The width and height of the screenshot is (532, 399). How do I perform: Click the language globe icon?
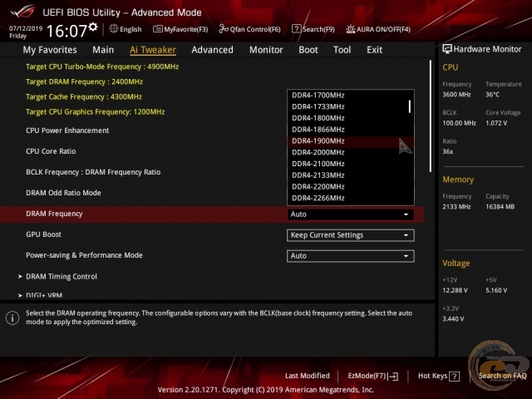tap(114, 29)
